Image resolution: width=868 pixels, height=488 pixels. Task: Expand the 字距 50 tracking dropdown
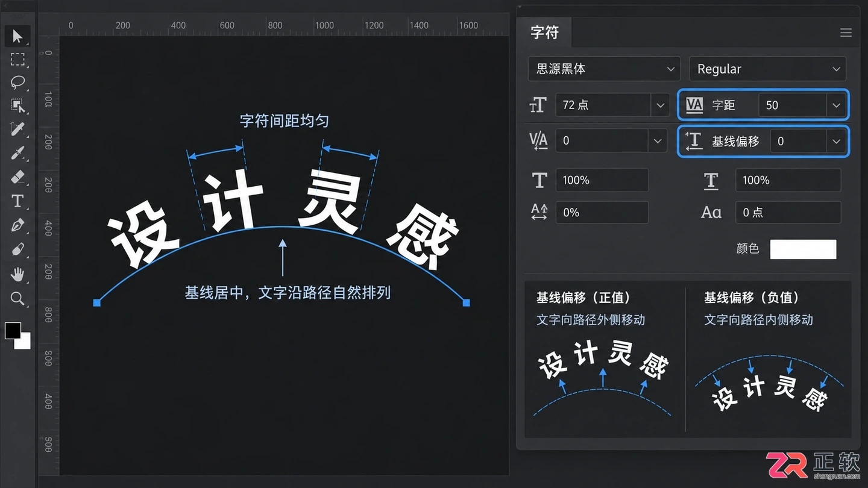836,105
